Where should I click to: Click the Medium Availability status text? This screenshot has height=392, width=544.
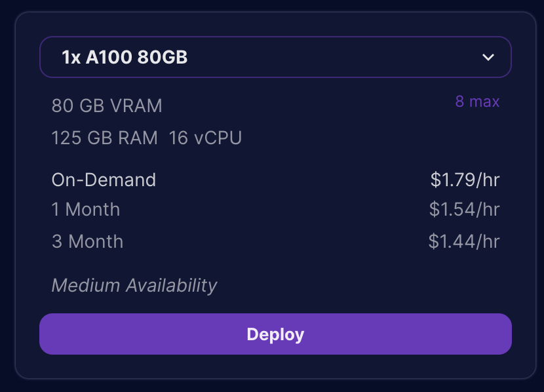click(134, 286)
